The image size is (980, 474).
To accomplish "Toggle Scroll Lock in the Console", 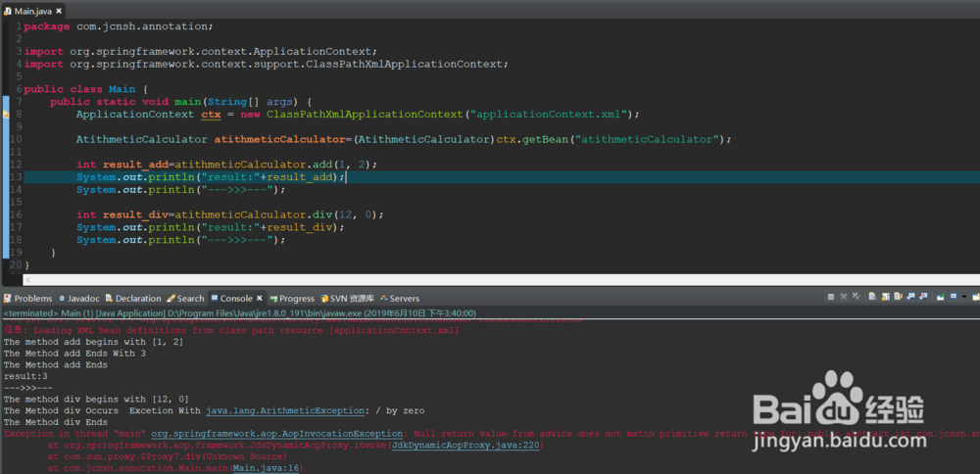I will 886,297.
